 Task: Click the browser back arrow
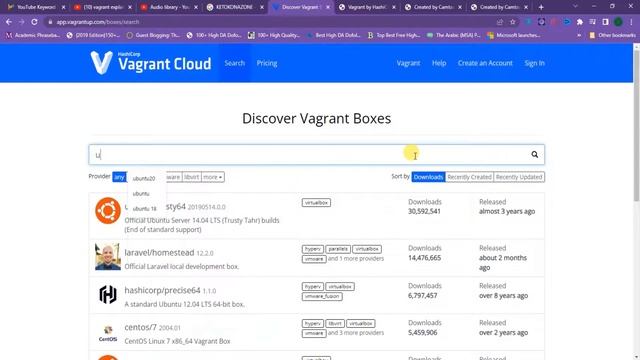[x=9, y=22]
